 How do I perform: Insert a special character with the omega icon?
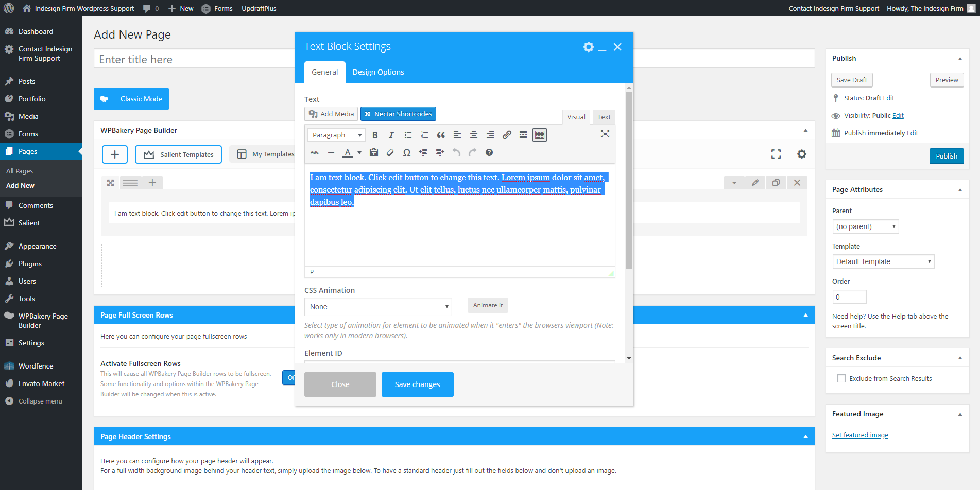point(407,153)
